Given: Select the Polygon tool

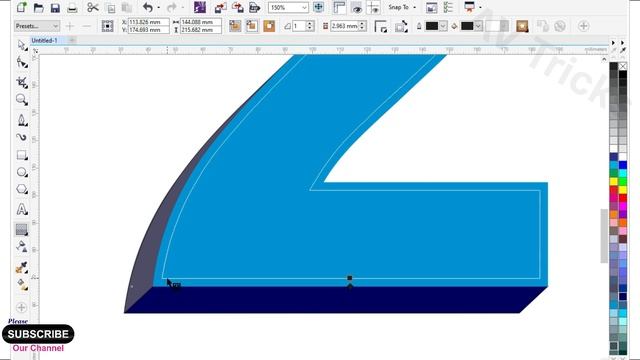Looking at the screenshot, I should click(x=22, y=189).
